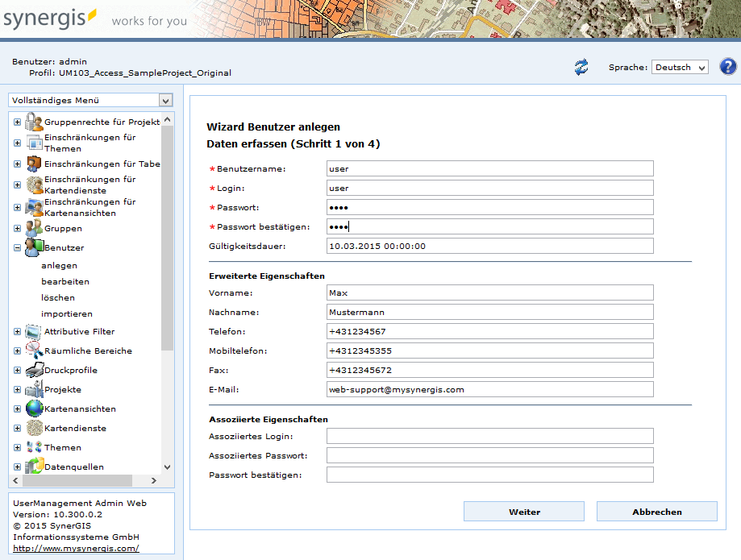Open the blue help question mark icon
Viewport: 741px width, 560px height.
(x=727, y=67)
